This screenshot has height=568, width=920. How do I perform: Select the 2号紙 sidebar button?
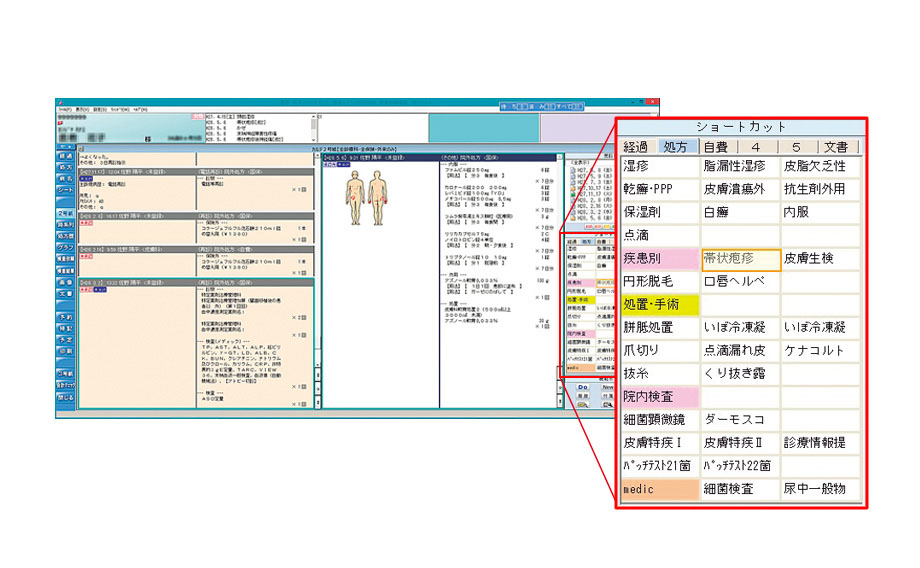[66, 214]
